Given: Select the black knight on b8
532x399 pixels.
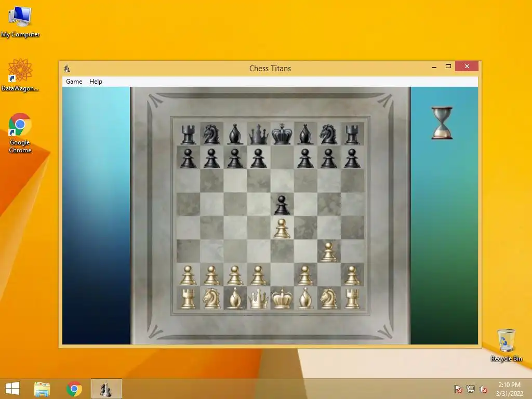Looking at the screenshot, I should [x=212, y=134].
